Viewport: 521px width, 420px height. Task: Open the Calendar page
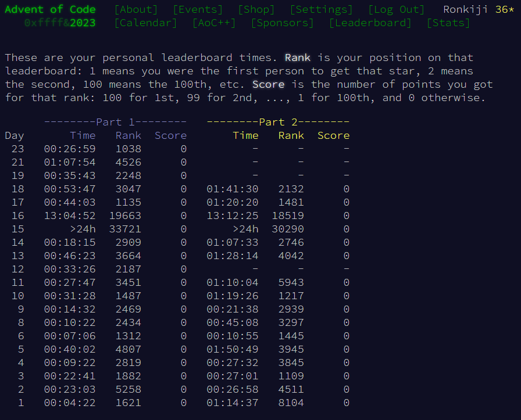(145, 23)
